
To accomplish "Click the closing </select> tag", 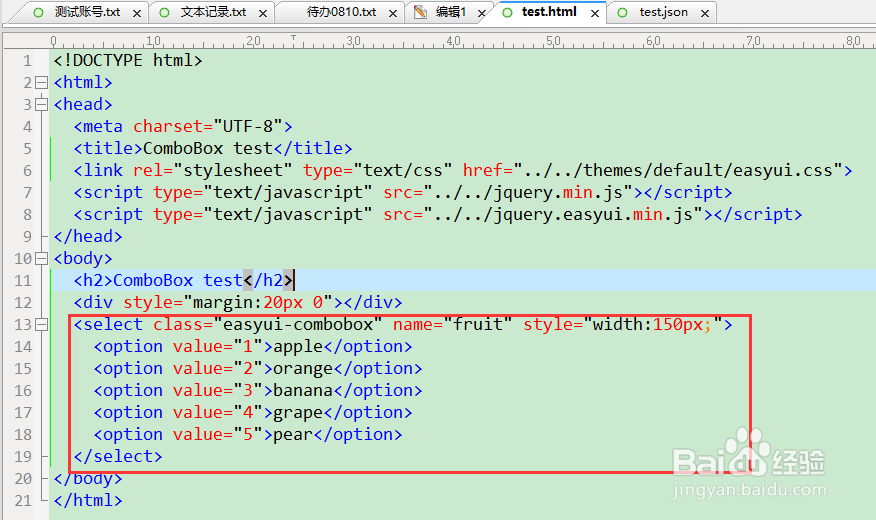I will click(118, 456).
